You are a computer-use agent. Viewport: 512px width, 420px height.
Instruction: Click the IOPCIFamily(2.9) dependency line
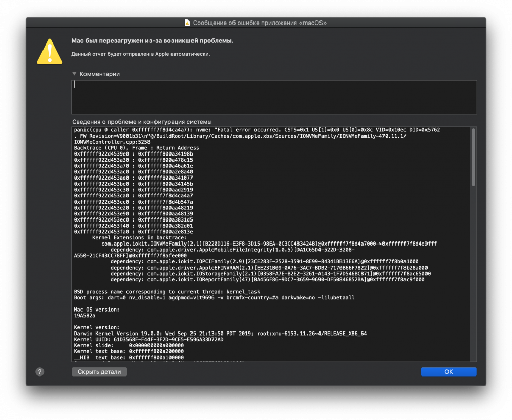(x=265, y=262)
